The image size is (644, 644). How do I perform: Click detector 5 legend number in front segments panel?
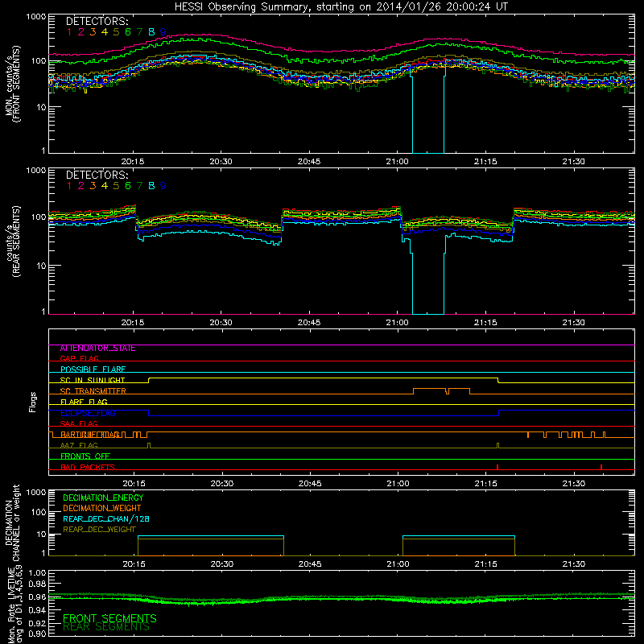(x=116, y=32)
